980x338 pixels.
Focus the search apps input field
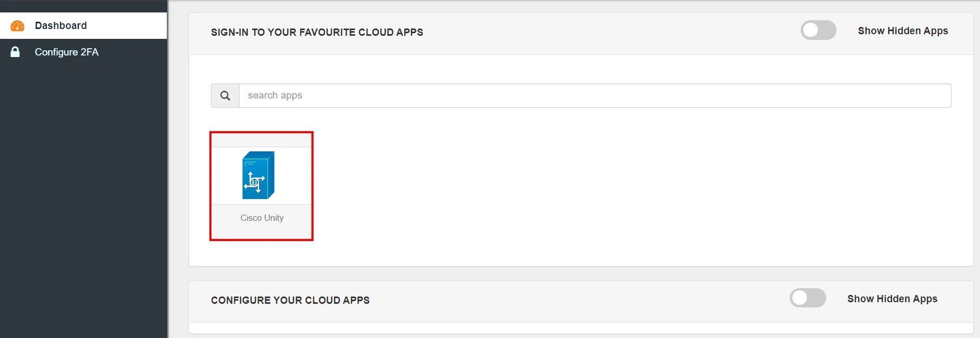[594, 96]
